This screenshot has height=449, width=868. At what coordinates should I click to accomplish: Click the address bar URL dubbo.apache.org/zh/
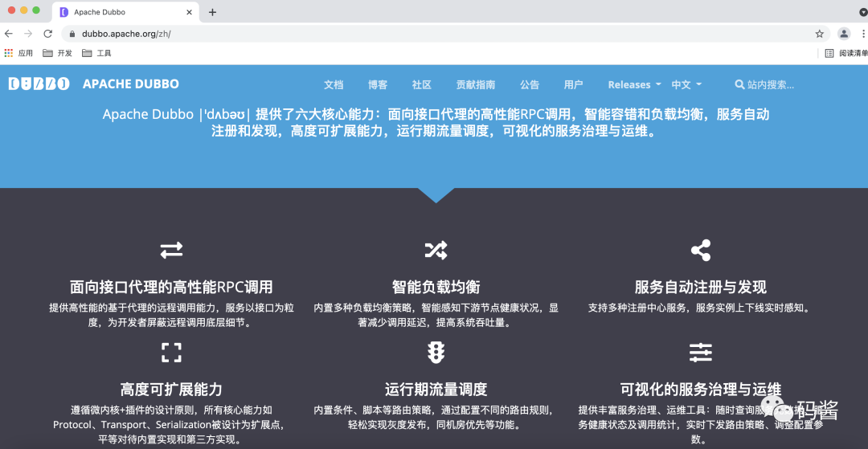(126, 34)
